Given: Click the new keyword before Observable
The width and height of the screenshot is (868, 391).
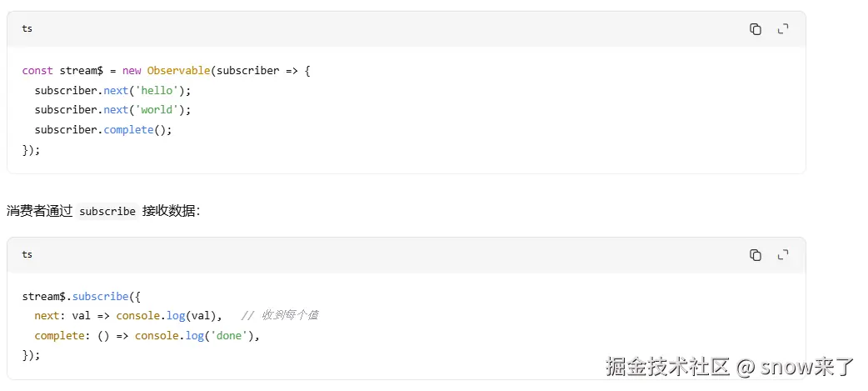Looking at the screenshot, I should click(x=132, y=71).
